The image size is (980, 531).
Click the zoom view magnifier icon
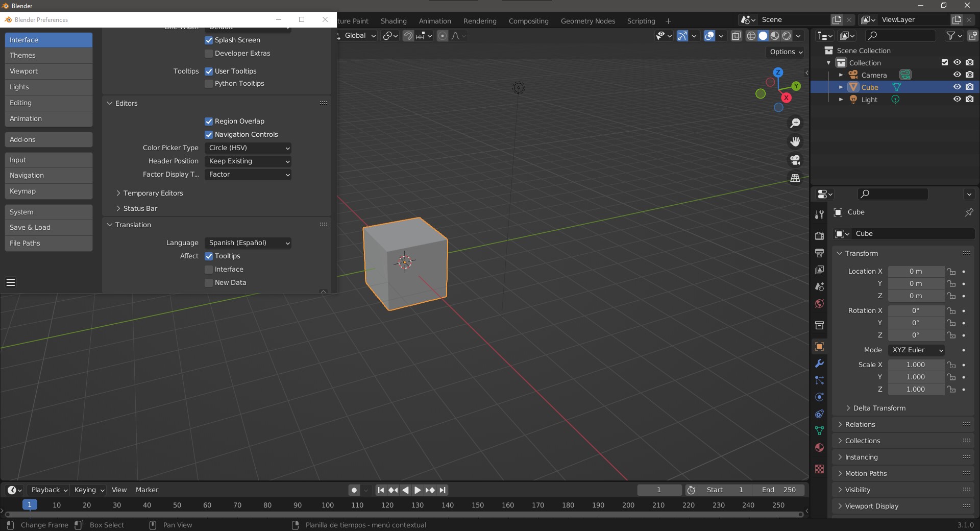[795, 123]
